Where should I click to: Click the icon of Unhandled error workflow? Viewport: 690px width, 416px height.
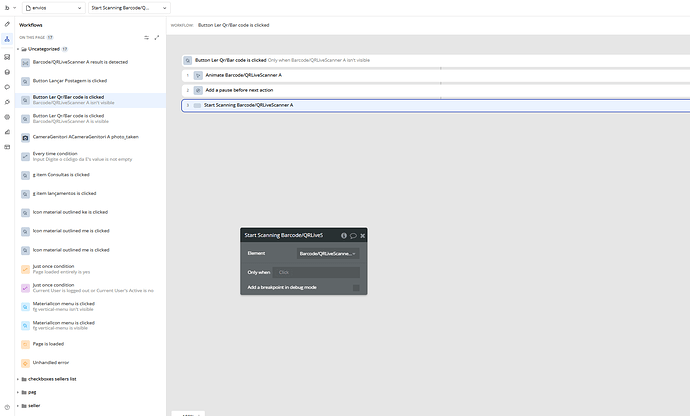[x=26, y=363]
